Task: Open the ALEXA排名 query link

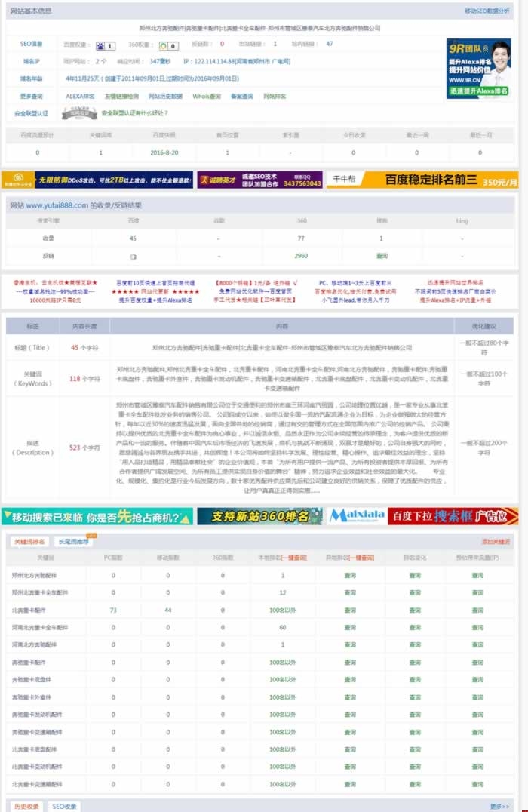Action: [x=80, y=97]
